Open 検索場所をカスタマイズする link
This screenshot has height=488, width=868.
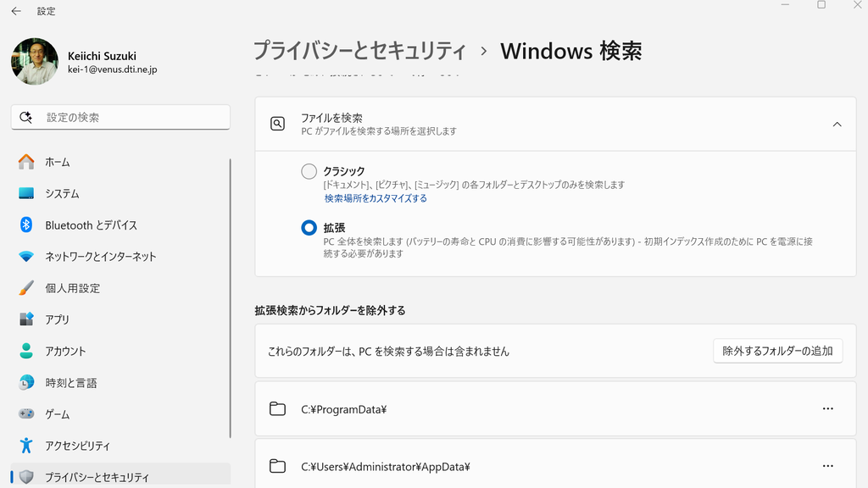pyautogui.click(x=376, y=198)
